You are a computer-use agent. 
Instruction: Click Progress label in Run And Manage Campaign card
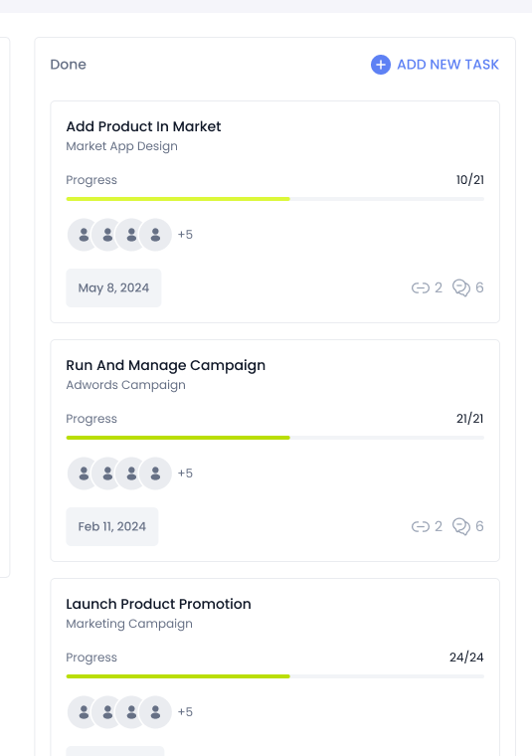pyautogui.click(x=91, y=419)
